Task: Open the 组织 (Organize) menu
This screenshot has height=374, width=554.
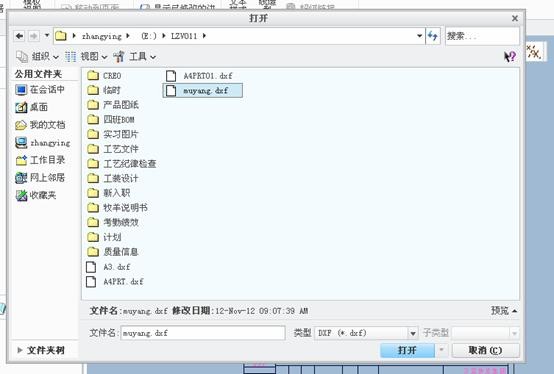Action: tap(37, 57)
